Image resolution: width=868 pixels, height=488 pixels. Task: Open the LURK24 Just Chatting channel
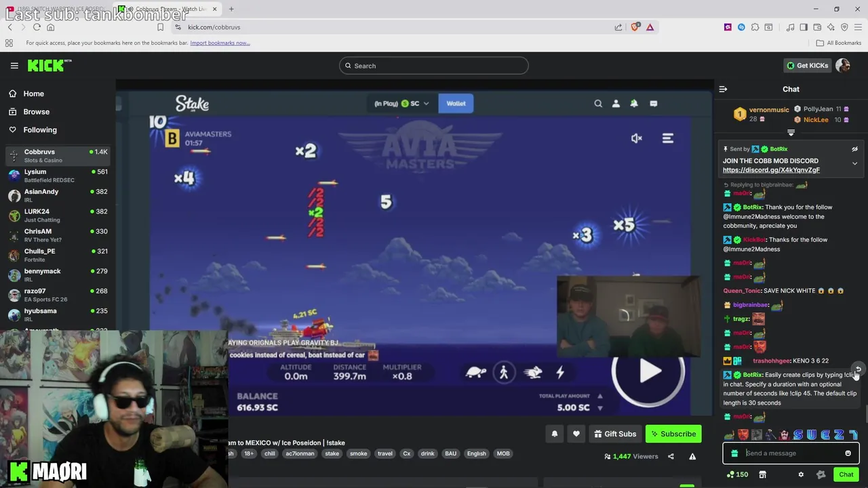58,215
